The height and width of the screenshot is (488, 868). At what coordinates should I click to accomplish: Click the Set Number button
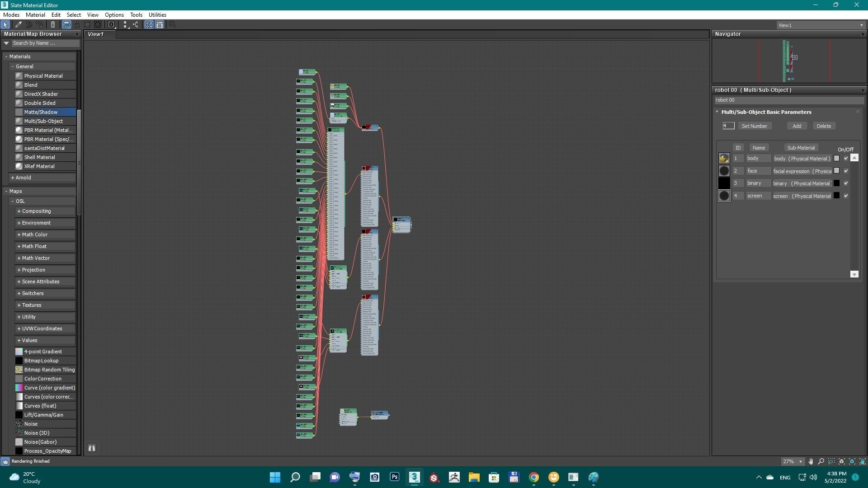pyautogui.click(x=754, y=126)
